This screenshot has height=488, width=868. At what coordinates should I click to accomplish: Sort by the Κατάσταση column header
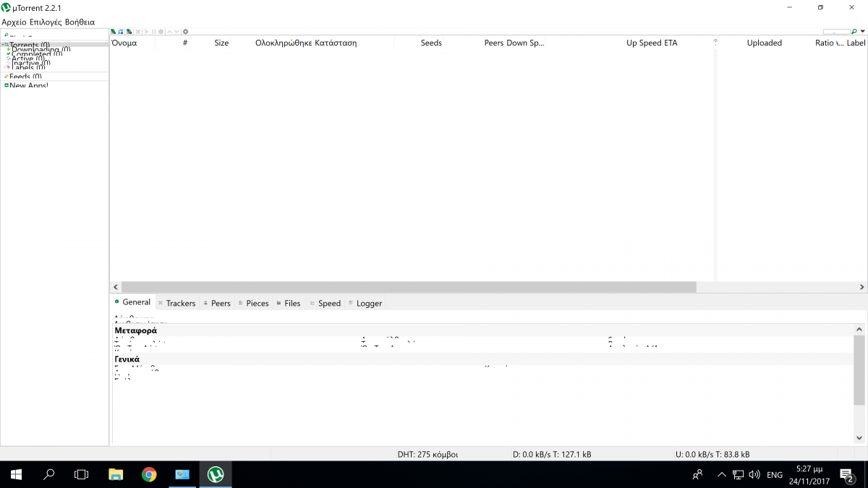point(336,43)
